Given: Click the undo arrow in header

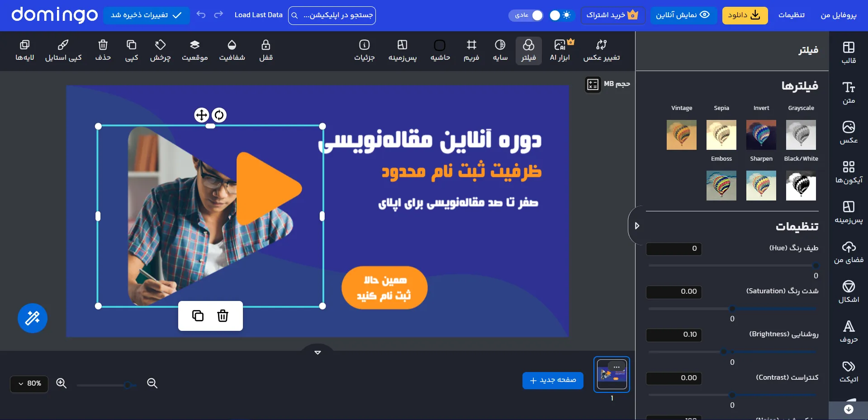Looking at the screenshot, I should pos(201,15).
